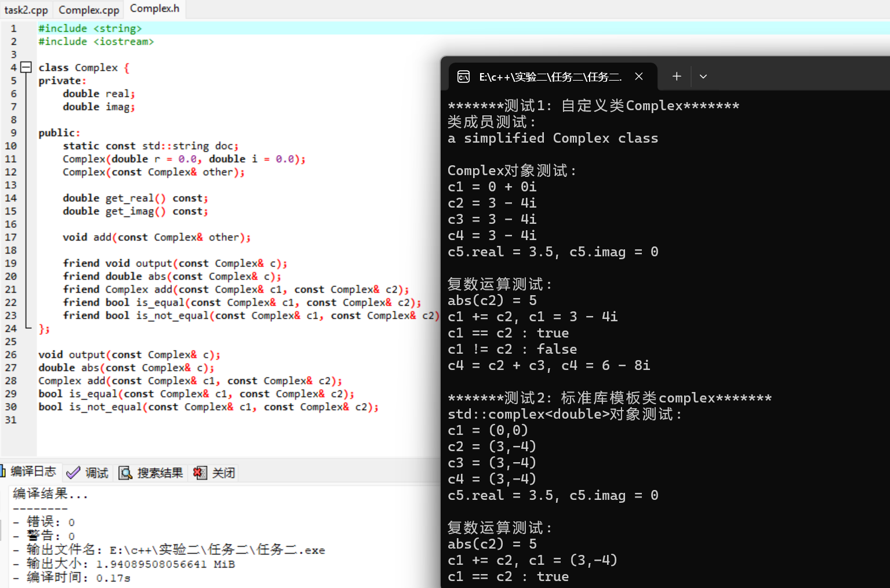Click line number 24 in the gutter
Screen dimensions: 890x588
click(x=11, y=329)
